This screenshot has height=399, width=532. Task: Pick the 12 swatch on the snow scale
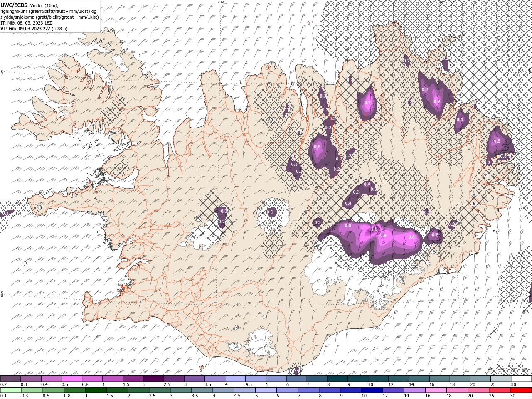398,378
